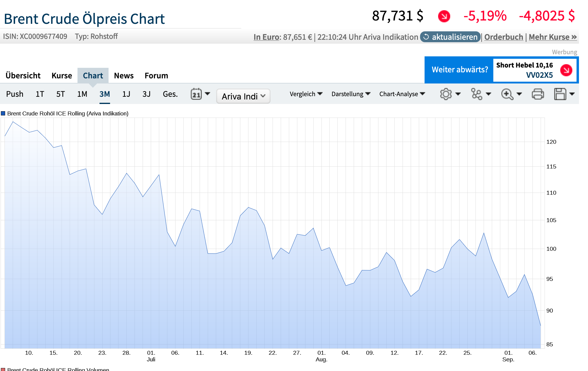Viewport: 588px width, 371px height.
Task: Click the zoom magnifier icon
Action: [507, 94]
